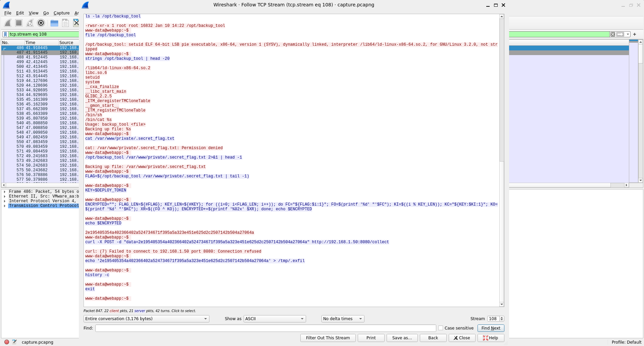Click the 'history -c' command line
Viewport: 644px width, 346px height.
pyautogui.click(x=97, y=275)
